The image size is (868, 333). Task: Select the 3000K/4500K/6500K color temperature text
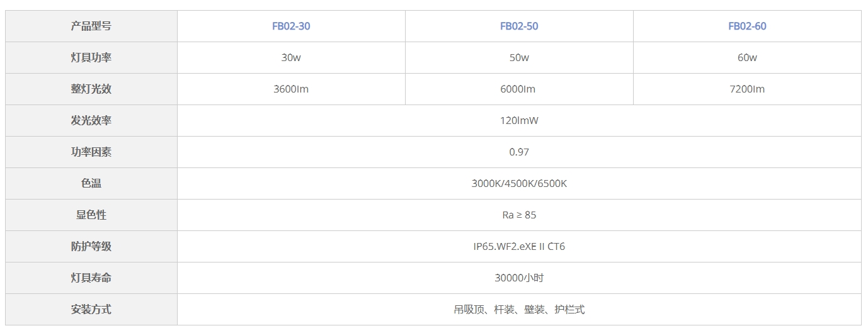pyautogui.click(x=519, y=184)
